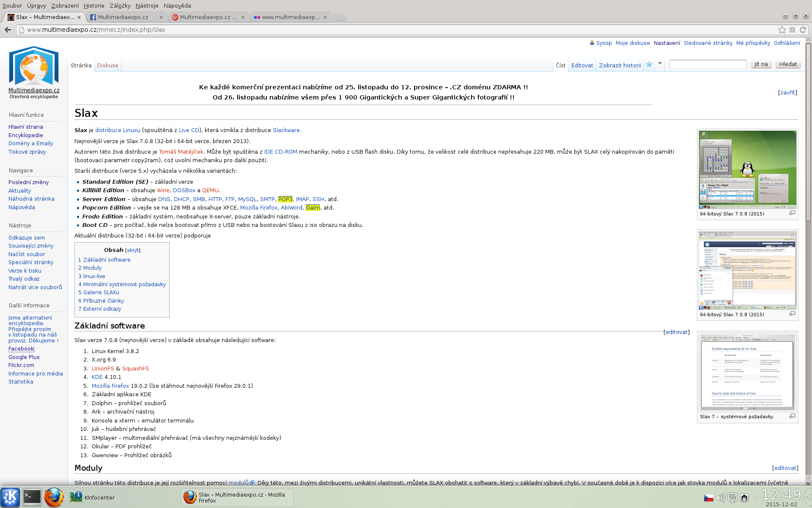The height and width of the screenshot is (508, 812).
Task: Click the wiki search input field
Action: [708, 64]
